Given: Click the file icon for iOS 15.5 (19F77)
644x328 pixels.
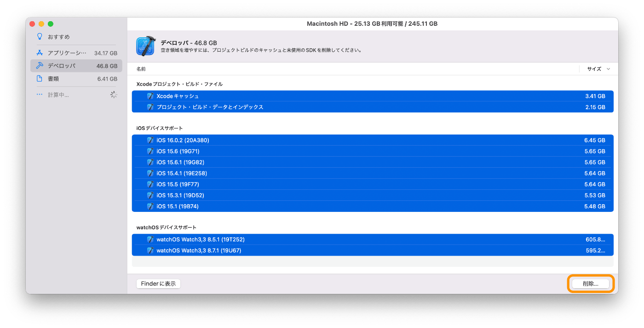Looking at the screenshot, I should 150,185.
